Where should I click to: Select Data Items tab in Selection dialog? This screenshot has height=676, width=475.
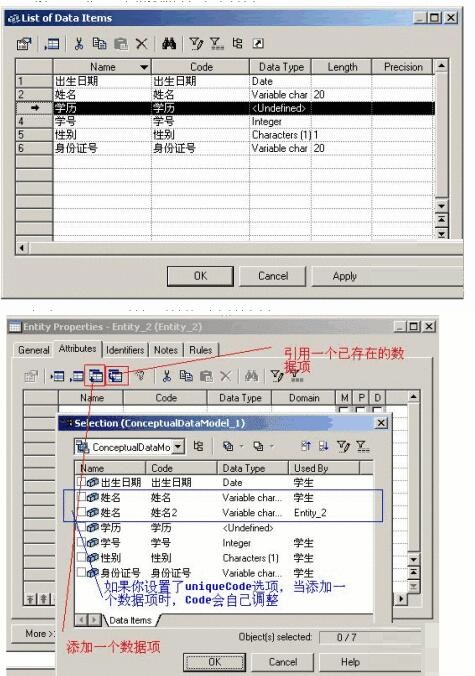pos(131,620)
